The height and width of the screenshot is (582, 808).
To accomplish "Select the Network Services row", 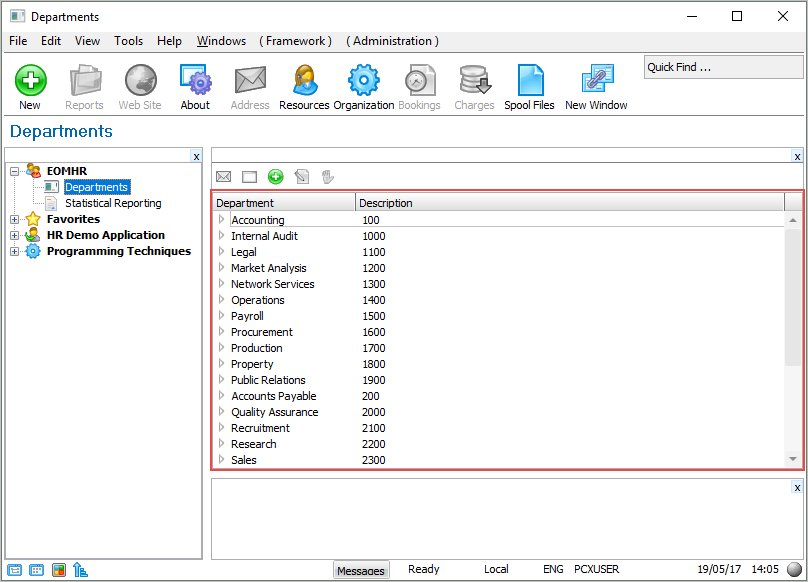I will click(499, 284).
